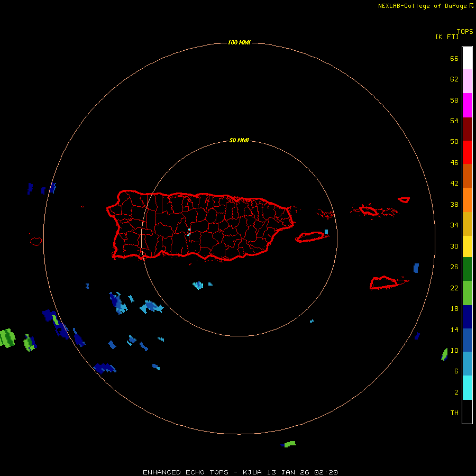Image resolution: width=476 pixels, height=476 pixels.
Task: Click the small cyan echo inside Puerto Rico
Action: coord(189,232)
